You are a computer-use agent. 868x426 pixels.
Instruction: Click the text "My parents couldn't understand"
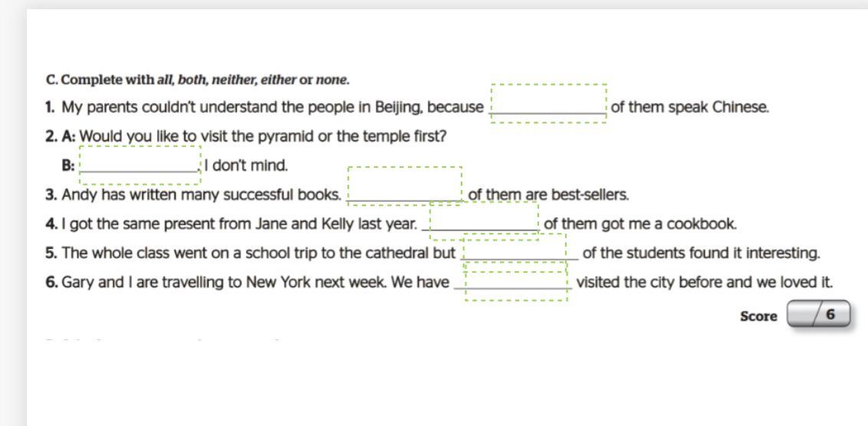pyautogui.click(x=153, y=107)
